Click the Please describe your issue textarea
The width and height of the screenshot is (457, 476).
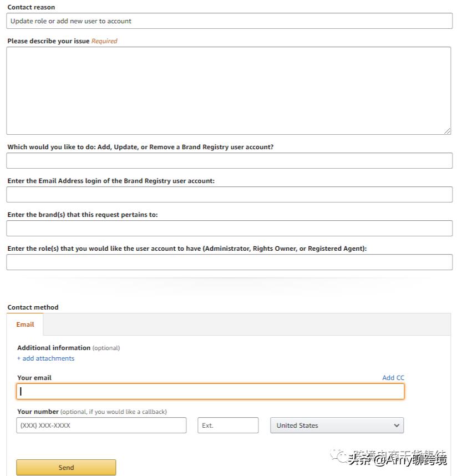coord(230,89)
